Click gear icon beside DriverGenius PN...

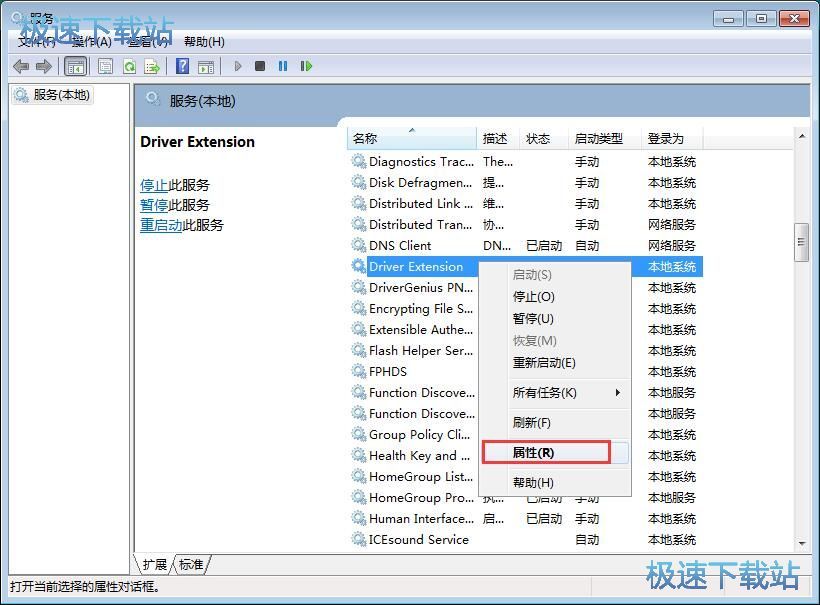point(358,287)
